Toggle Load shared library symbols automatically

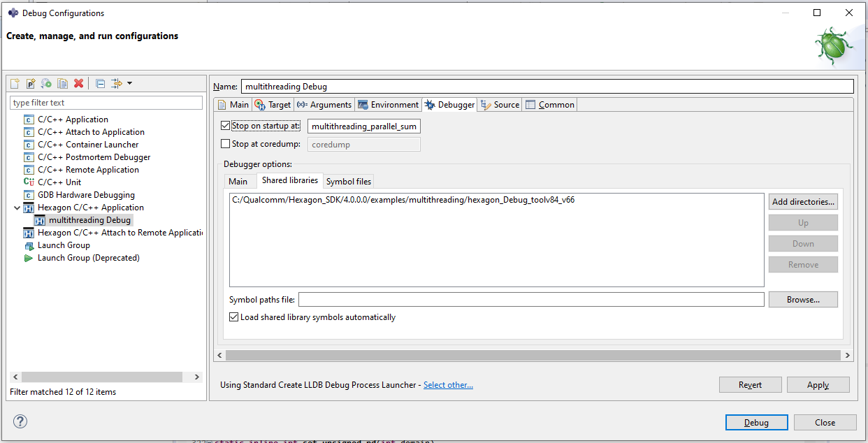234,317
